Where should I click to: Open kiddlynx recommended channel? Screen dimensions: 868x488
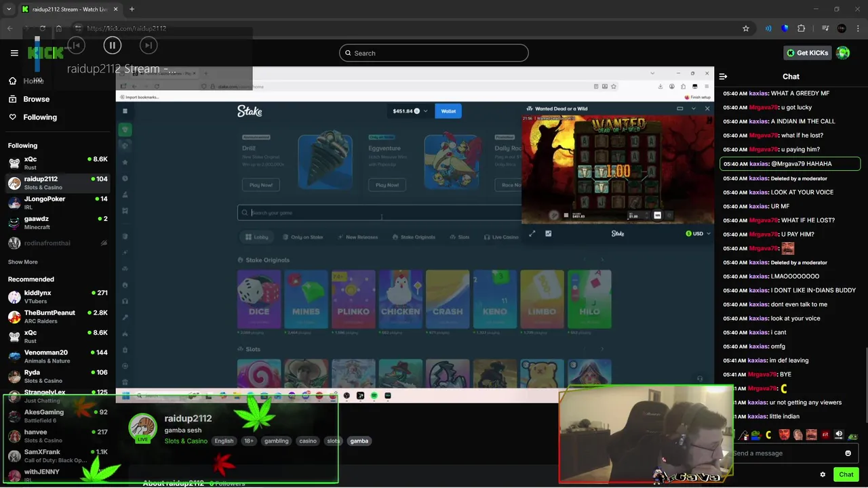tap(58, 296)
